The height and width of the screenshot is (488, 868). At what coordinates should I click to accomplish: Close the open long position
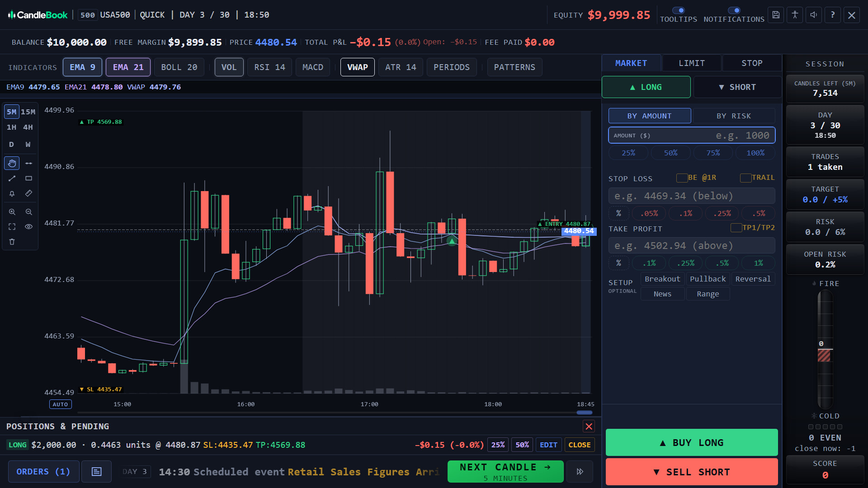(580, 445)
